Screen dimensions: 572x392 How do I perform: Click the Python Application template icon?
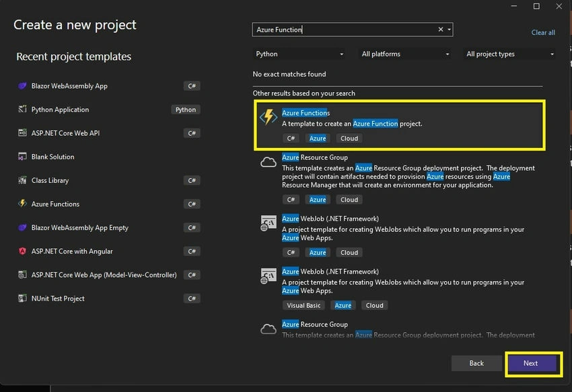[x=22, y=110]
